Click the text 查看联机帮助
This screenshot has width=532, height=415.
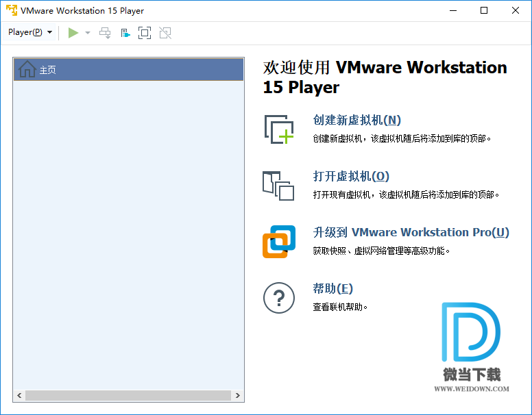click(340, 307)
